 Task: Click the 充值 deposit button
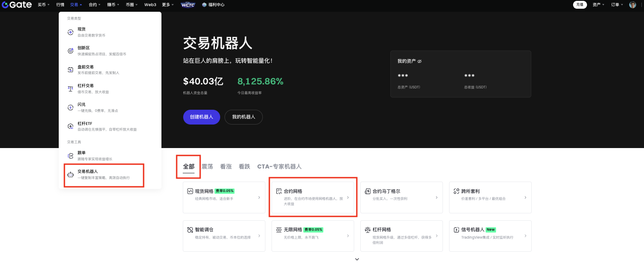tap(579, 5)
